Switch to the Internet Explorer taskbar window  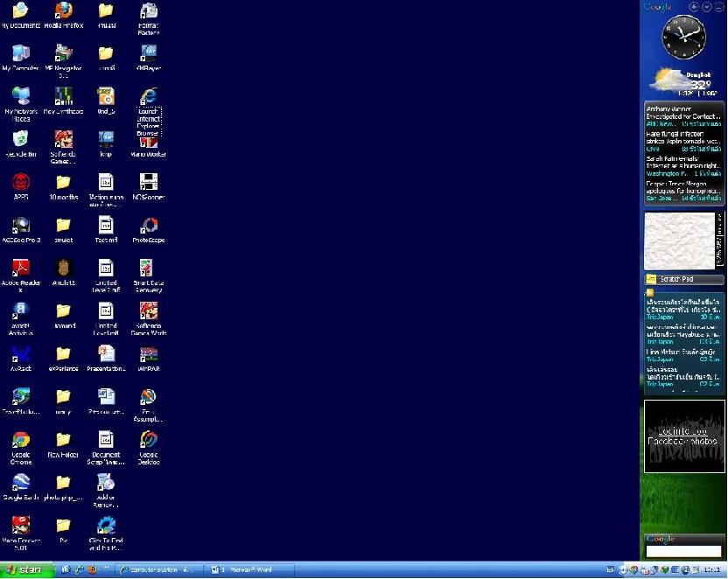pyautogui.click(x=158, y=570)
